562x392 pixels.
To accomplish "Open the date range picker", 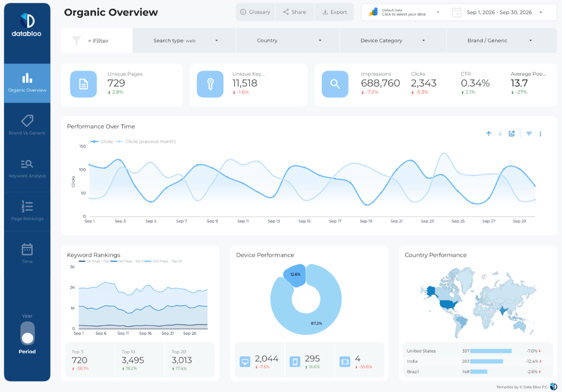I will 504,12.
